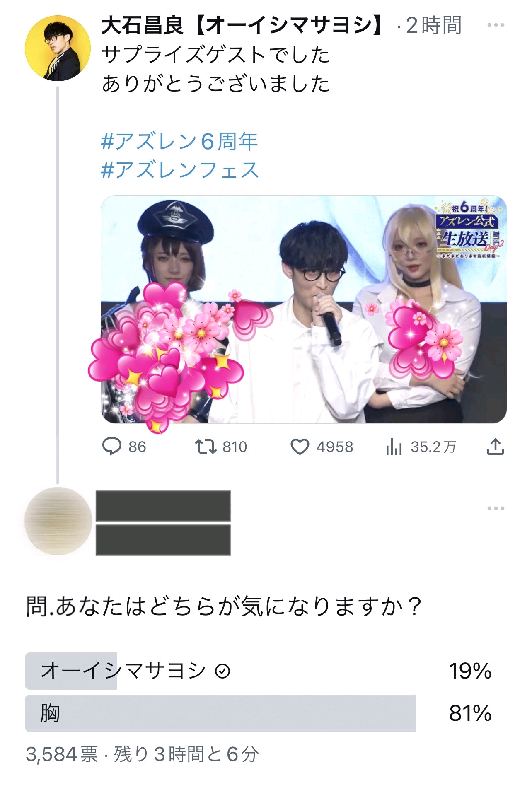Click the hashtag #アズレン6周年

179,142
